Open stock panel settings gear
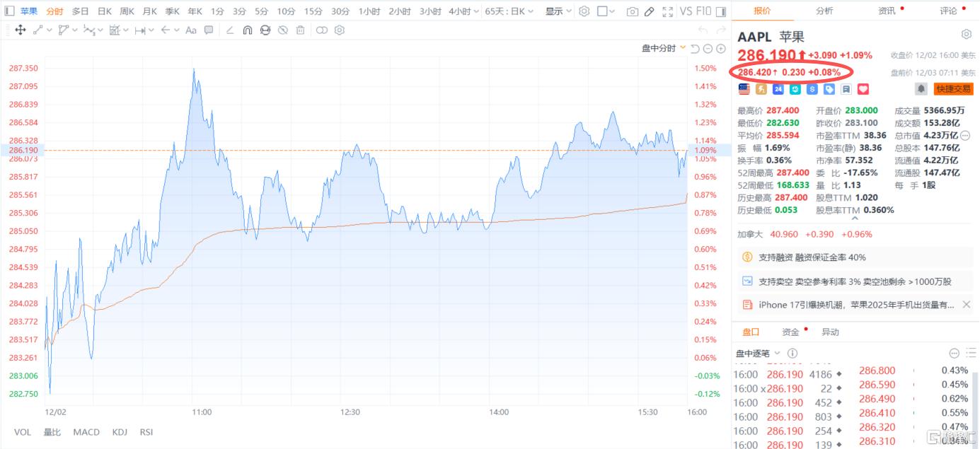Viewport: 980px width, 449px height. [x=967, y=35]
